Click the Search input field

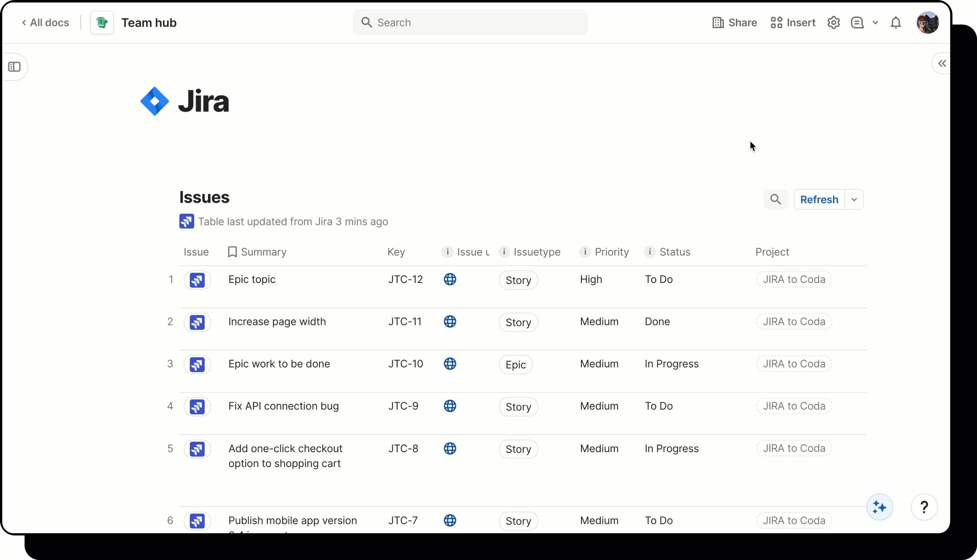coord(470,23)
